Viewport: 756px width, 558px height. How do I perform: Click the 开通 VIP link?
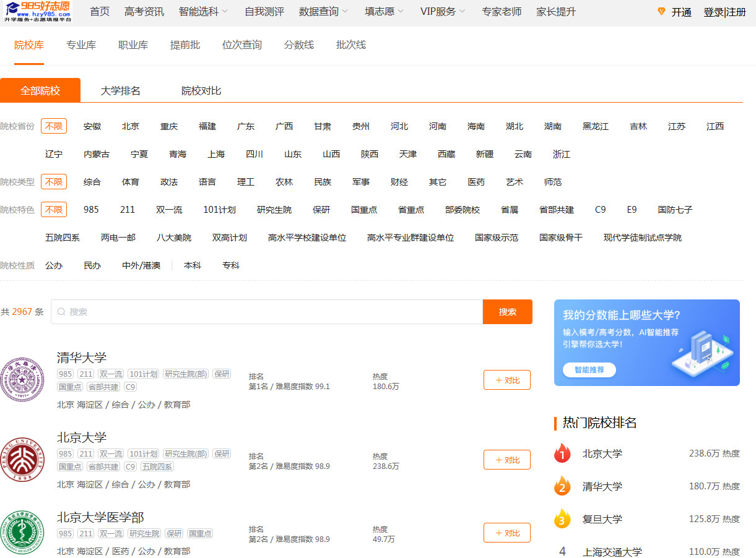(x=681, y=12)
